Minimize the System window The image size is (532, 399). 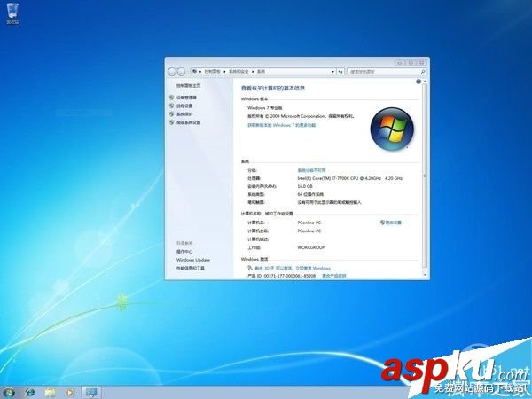(x=400, y=62)
